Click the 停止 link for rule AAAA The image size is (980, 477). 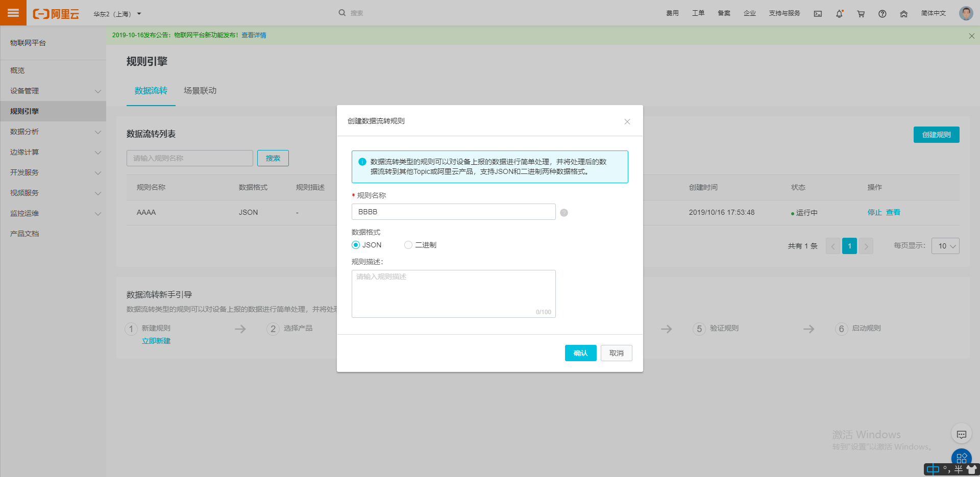point(874,212)
